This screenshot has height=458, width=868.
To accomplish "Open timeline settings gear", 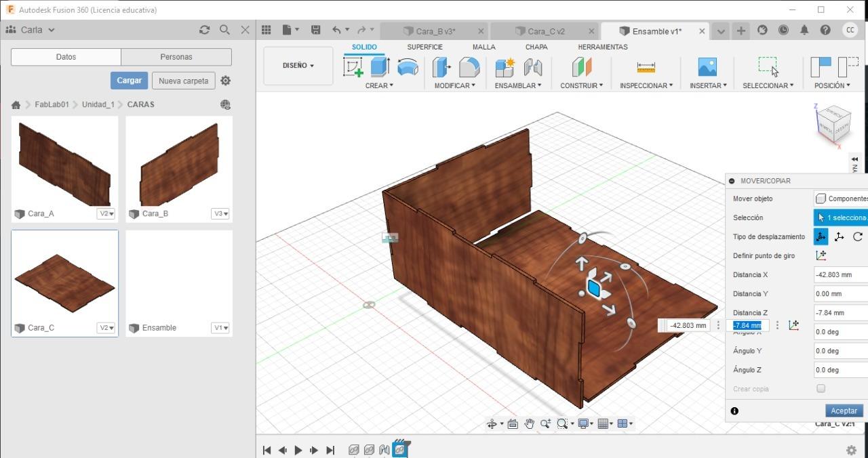I will click(x=851, y=451).
